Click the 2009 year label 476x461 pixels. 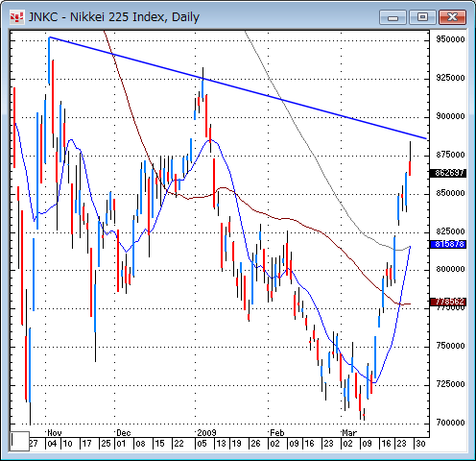[206, 433]
